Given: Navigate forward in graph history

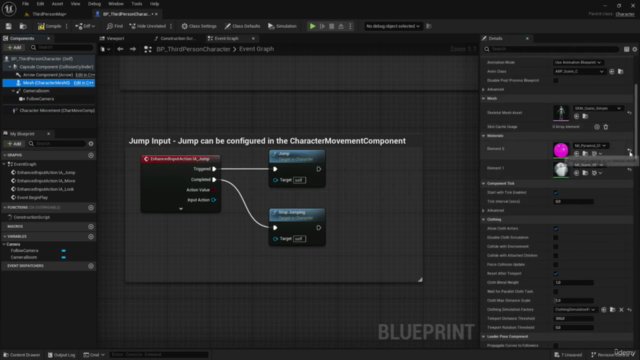Looking at the screenshot, I should pyautogui.click(x=133, y=49).
